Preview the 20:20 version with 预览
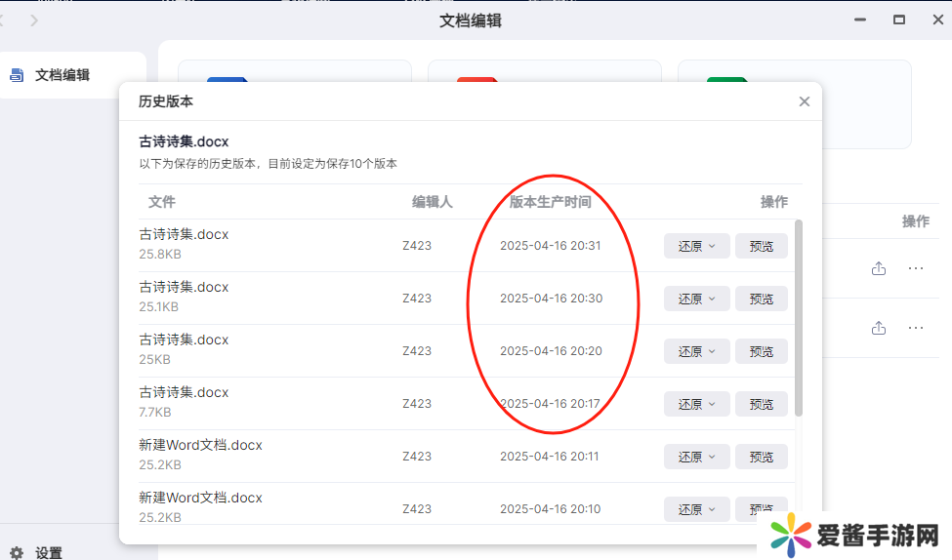952x560 pixels. click(761, 351)
